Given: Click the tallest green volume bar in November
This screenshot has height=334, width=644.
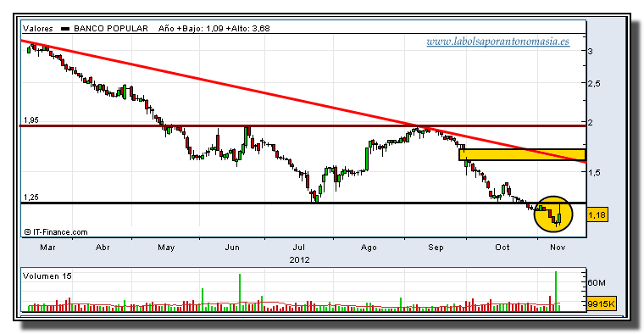Looking at the screenshot, I should pyautogui.click(x=556, y=291).
